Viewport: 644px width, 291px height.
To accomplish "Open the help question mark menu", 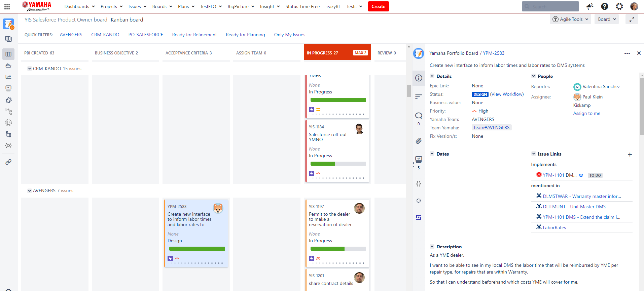I will (605, 6).
